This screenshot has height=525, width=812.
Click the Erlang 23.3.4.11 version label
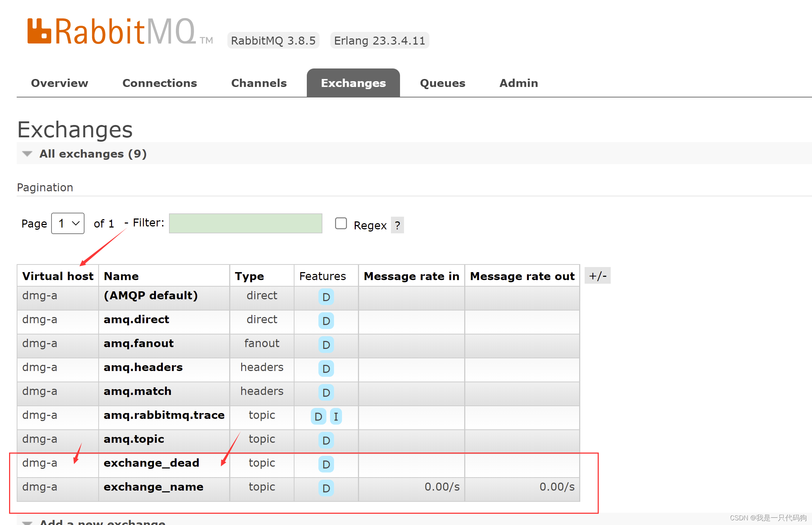tap(380, 40)
